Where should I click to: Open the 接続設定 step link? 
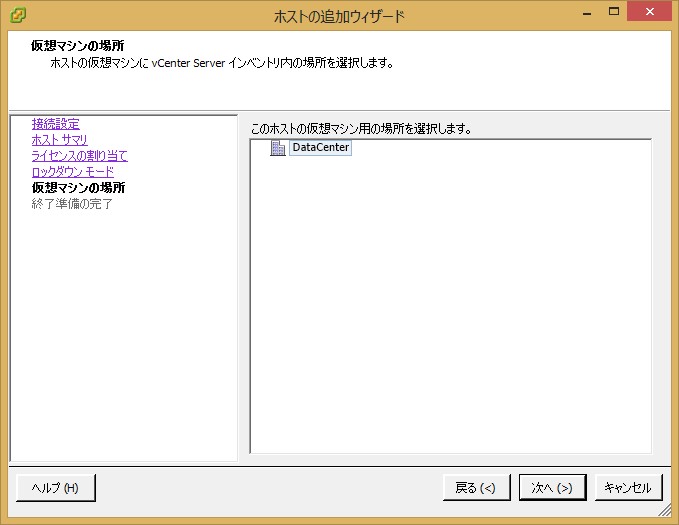click(x=55, y=124)
